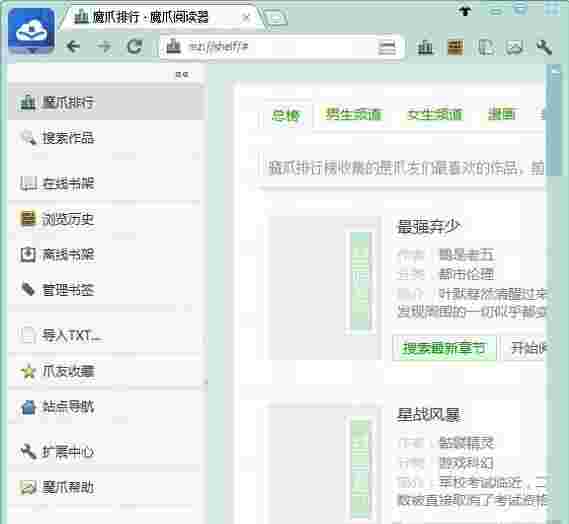Open the mail icon in toolbar
This screenshot has height=524, width=569.
[x=515, y=47]
